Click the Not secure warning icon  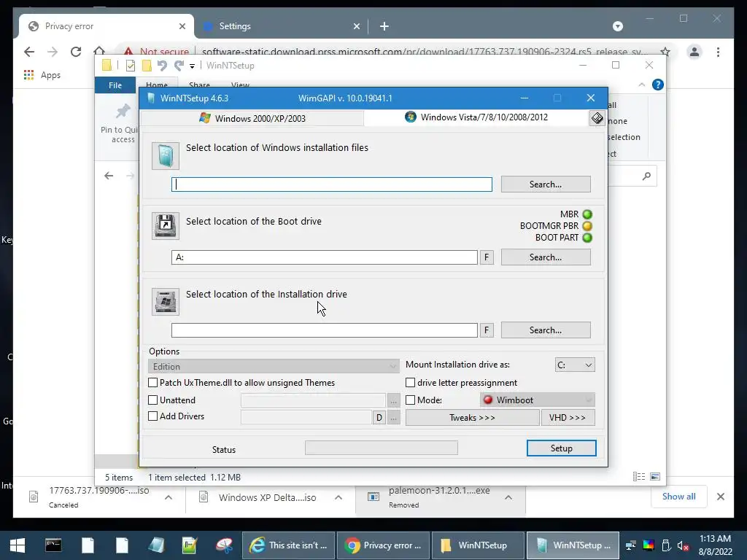coord(128,52)
